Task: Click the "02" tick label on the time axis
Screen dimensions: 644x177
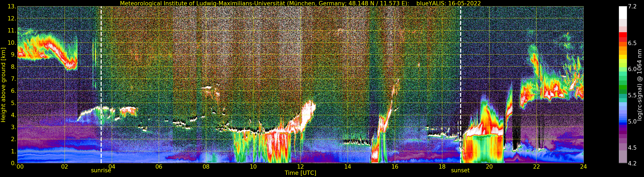Action: click(x=65, y=166)
